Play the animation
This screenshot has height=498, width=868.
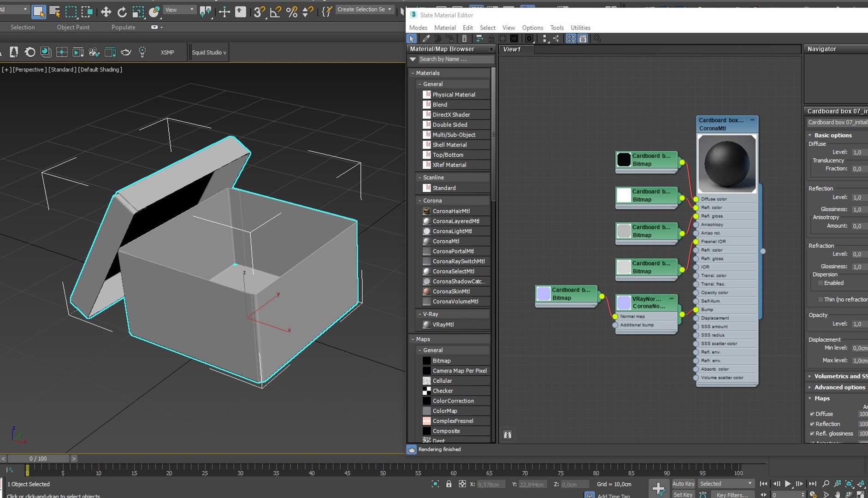788,484
